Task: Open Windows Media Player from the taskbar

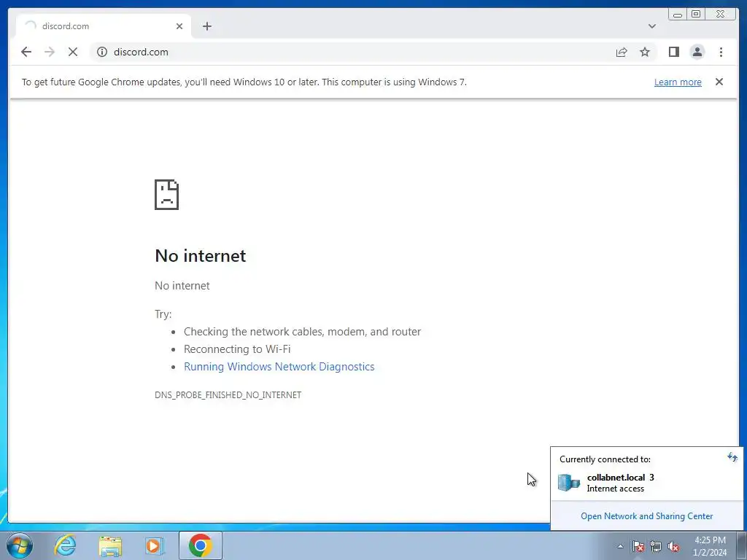Action: click(x=155, y=545)
